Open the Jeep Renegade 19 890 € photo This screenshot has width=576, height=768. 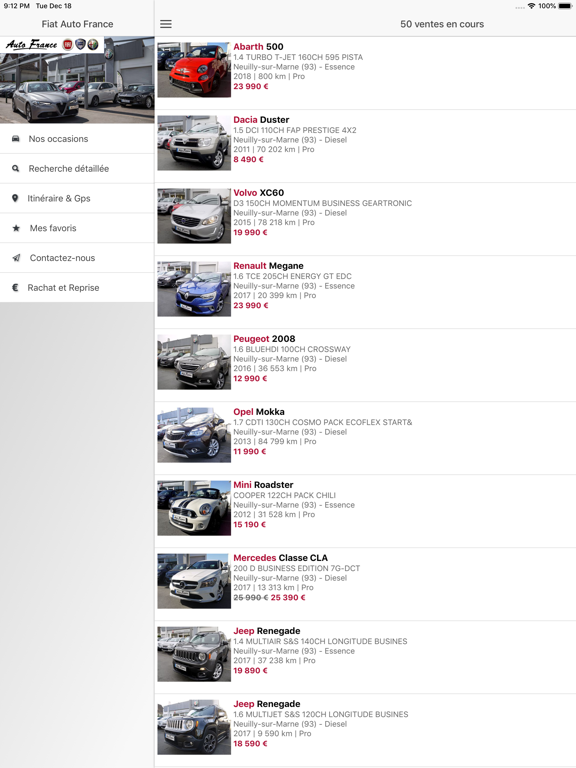(194, 653)
